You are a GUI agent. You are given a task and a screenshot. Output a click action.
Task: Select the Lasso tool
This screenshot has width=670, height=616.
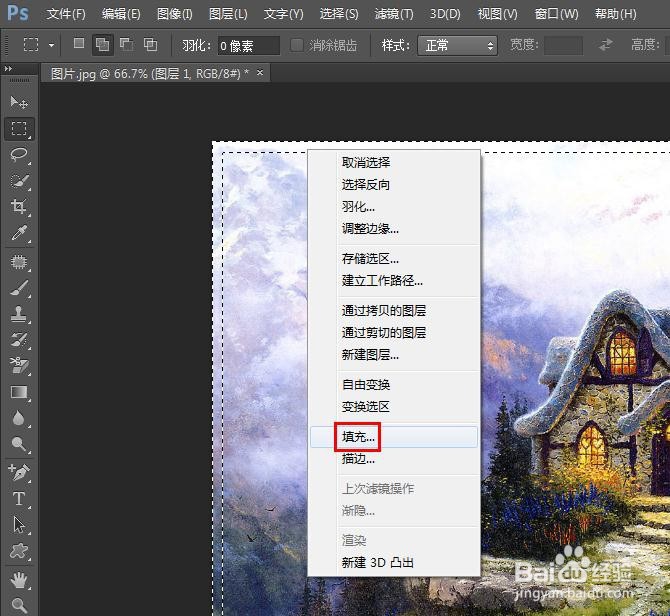[19, 155]
